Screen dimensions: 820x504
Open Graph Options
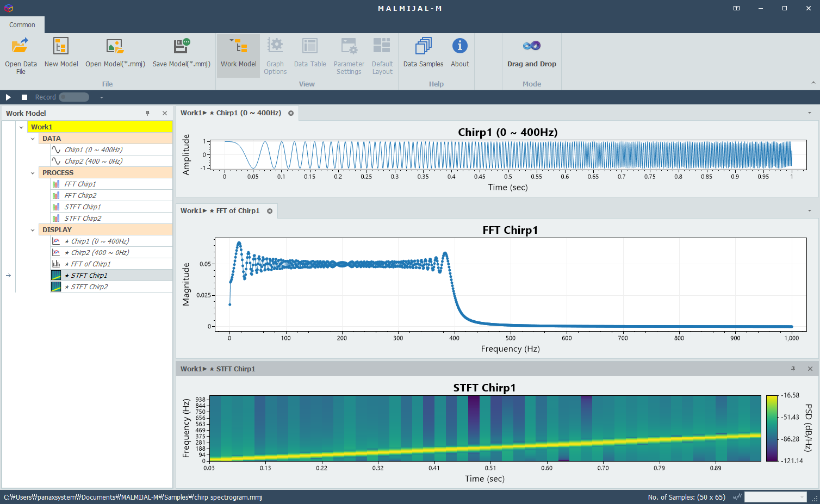coord(275,56)
